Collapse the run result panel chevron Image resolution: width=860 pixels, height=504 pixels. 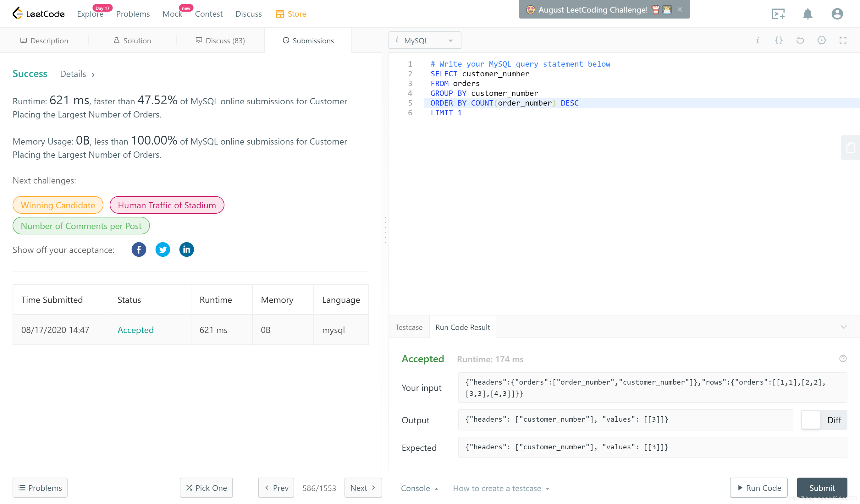844,327
